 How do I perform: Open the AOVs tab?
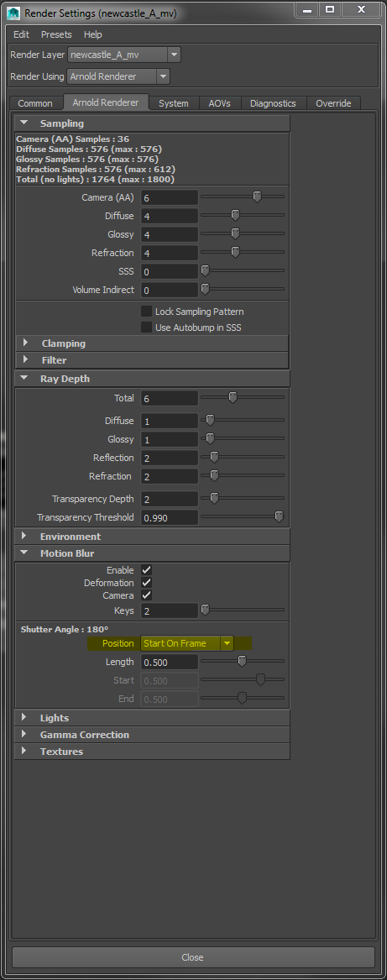coord(219,103)
